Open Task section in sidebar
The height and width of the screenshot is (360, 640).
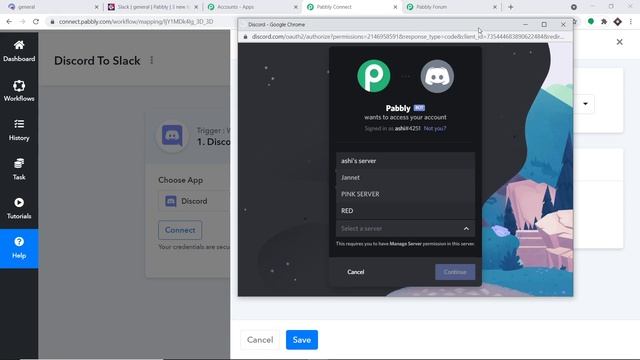pos(19,169)
